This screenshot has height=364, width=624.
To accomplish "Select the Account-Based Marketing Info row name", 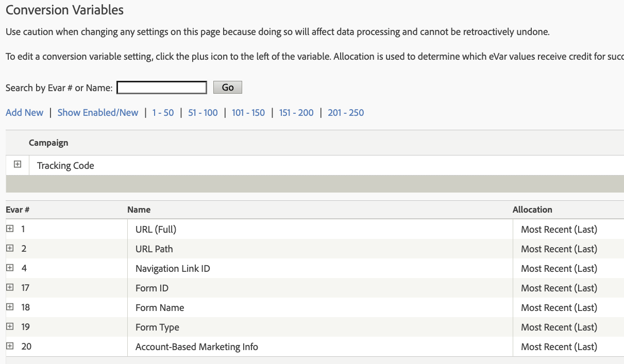I will tap(197, 347).
